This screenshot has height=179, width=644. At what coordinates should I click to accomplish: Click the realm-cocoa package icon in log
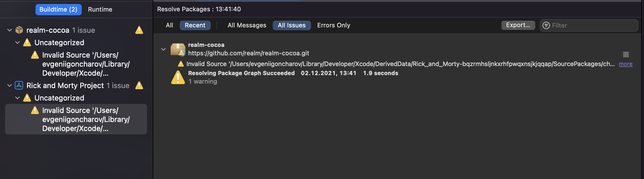(178, 49)
